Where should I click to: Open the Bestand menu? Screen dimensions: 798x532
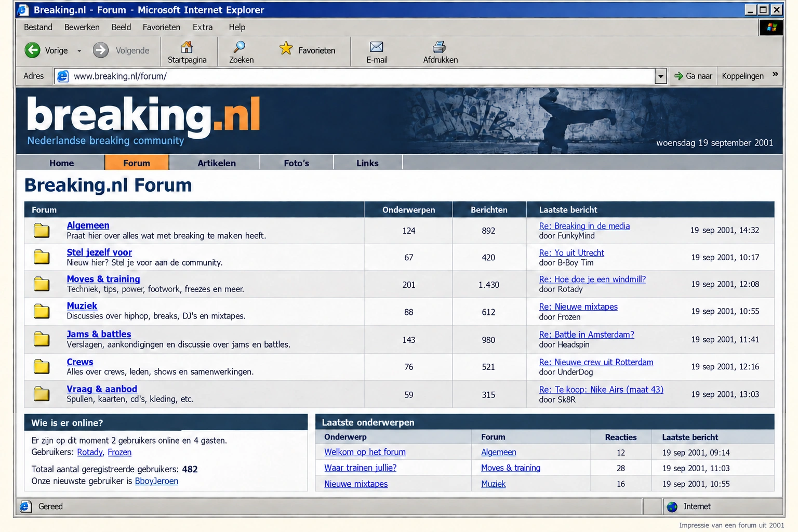[x=38, y=27]
